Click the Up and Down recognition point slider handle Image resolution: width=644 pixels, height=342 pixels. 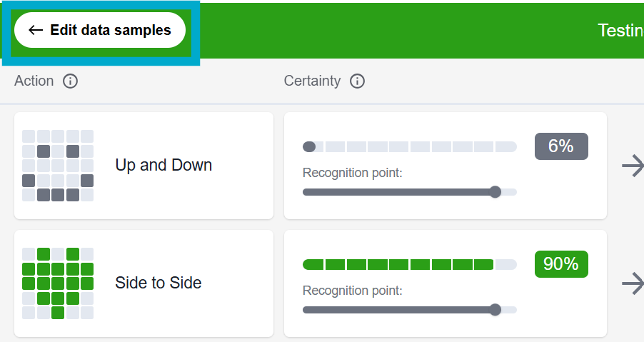495,192
